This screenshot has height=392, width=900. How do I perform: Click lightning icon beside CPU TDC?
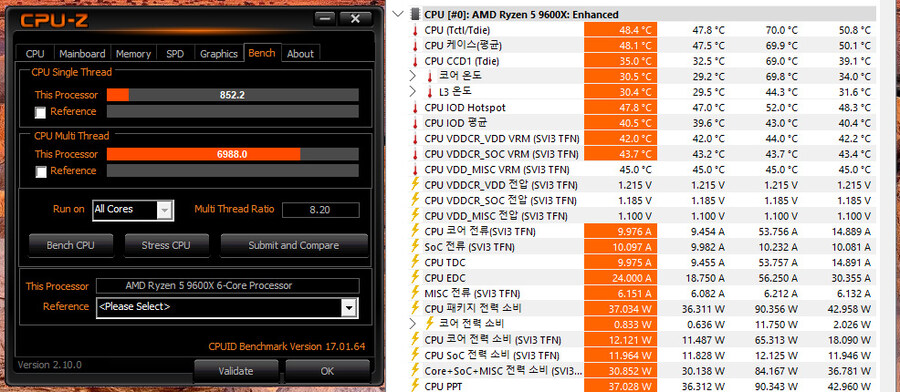pos(416,262)
